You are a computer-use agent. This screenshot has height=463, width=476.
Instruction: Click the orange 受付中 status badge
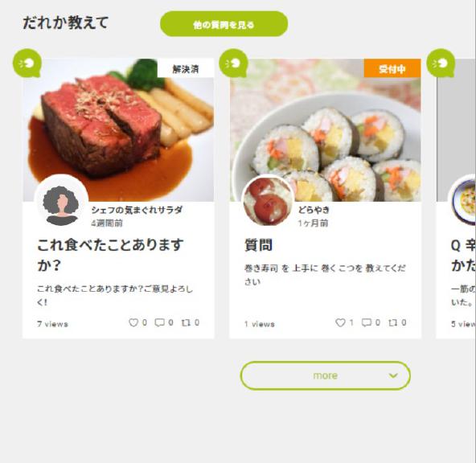392,69
